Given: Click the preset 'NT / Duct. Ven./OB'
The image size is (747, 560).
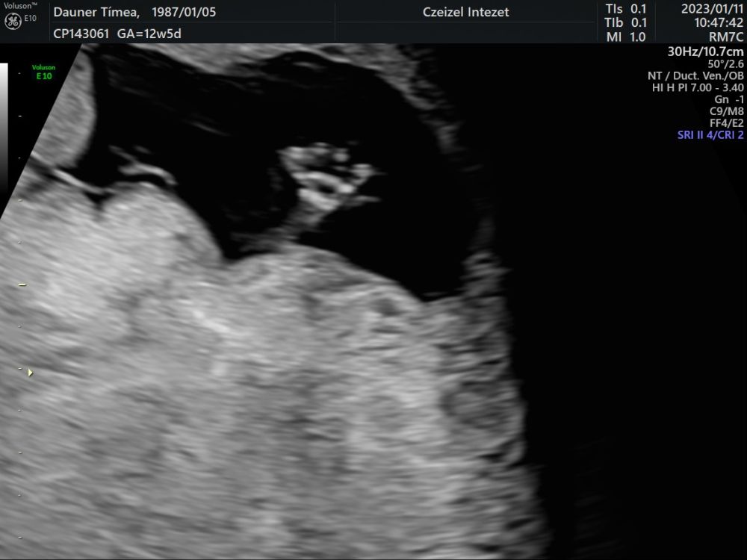Looking at the screenshot, I should click(x=695, y=75).
